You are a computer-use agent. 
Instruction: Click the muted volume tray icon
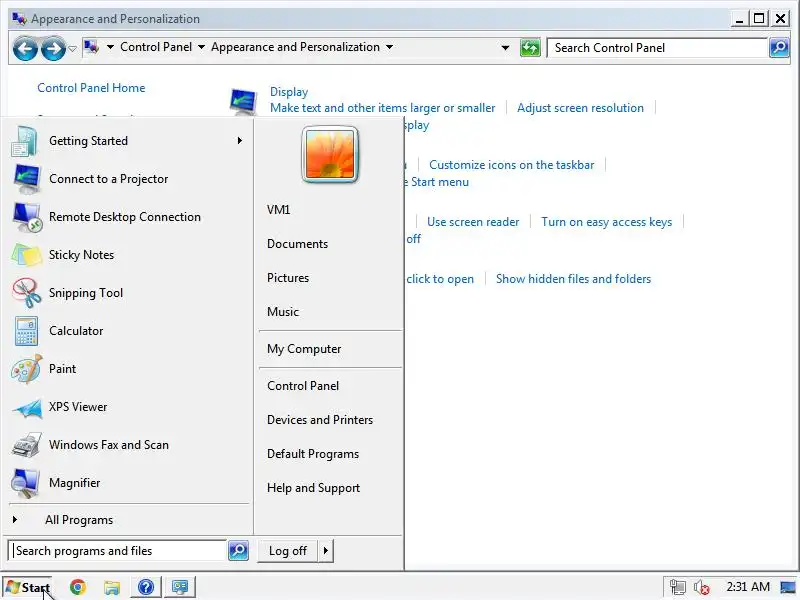point(702,588)
